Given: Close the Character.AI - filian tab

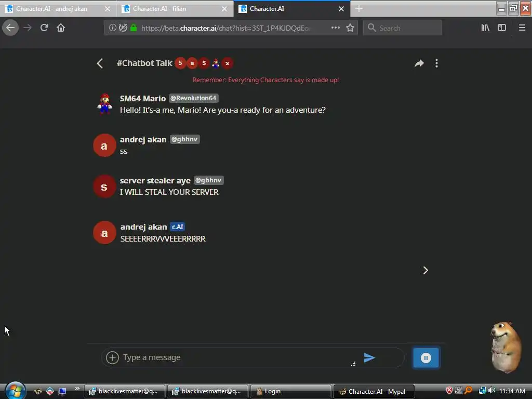Looking at the screenshot, I should point(224,9).
